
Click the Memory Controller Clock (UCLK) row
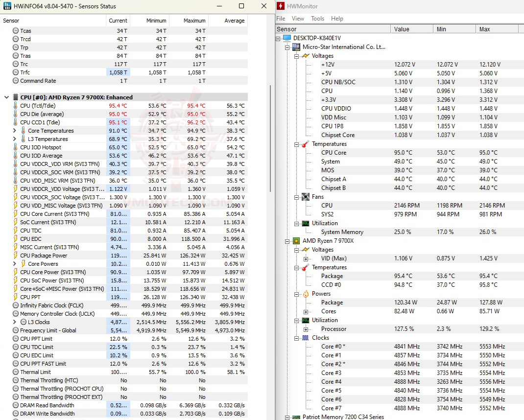click(x=124, y=313)
